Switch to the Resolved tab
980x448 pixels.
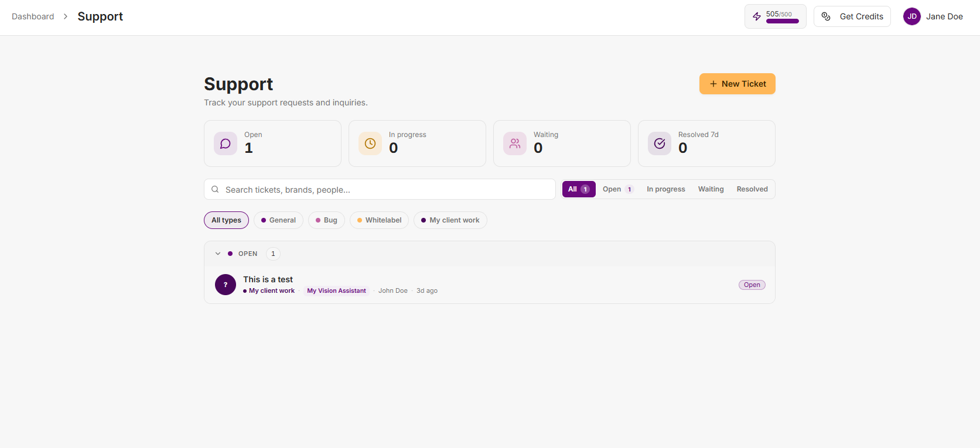tap(752, 189)
